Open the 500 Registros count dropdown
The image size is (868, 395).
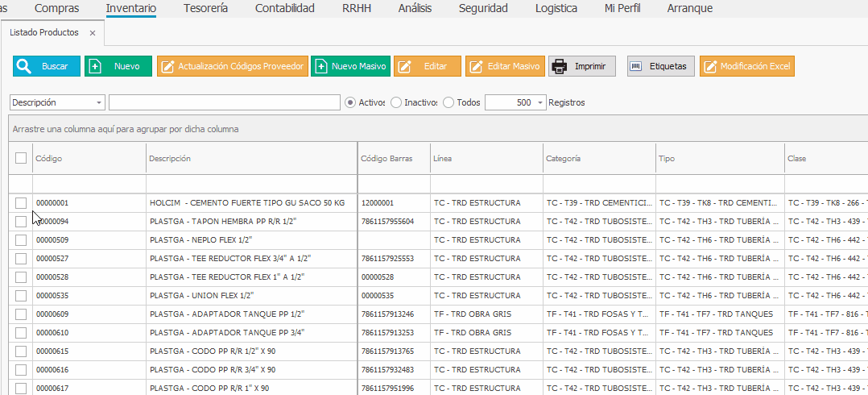coord(541,103)
